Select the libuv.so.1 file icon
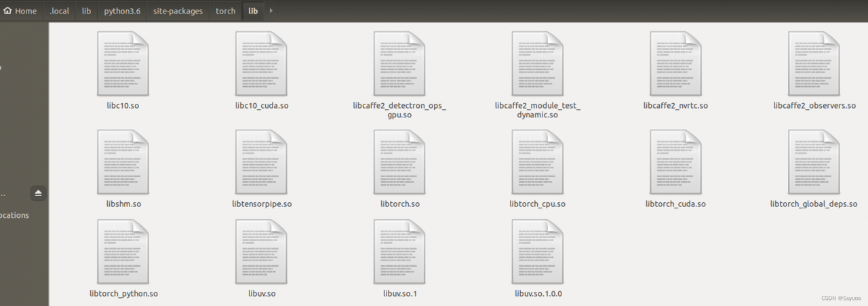Viewport: 868px width, 306px height. click(x=399, y=252)
